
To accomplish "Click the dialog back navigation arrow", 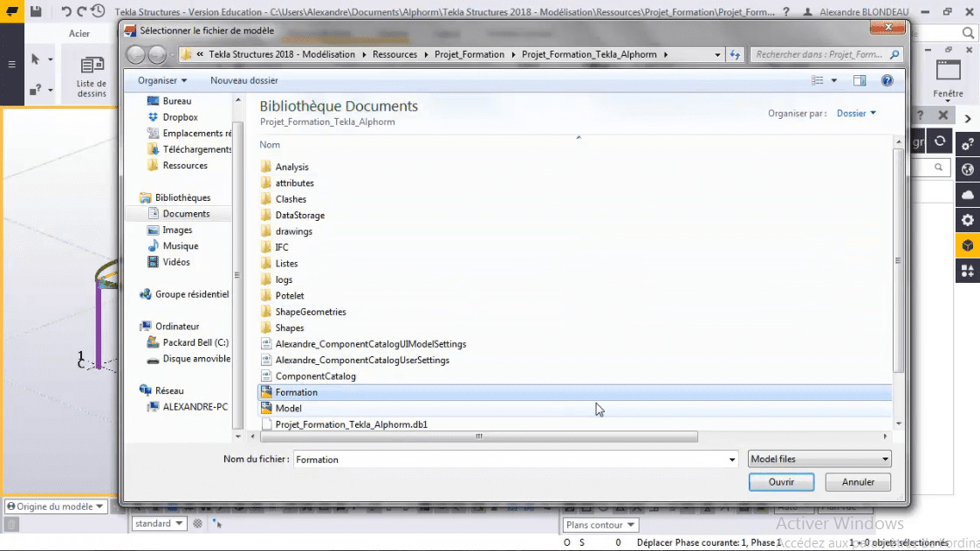I will (135, 54).
